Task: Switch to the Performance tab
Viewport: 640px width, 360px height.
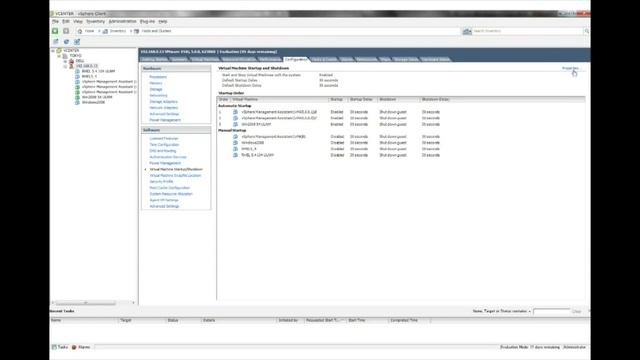Action: click(270, 59)
